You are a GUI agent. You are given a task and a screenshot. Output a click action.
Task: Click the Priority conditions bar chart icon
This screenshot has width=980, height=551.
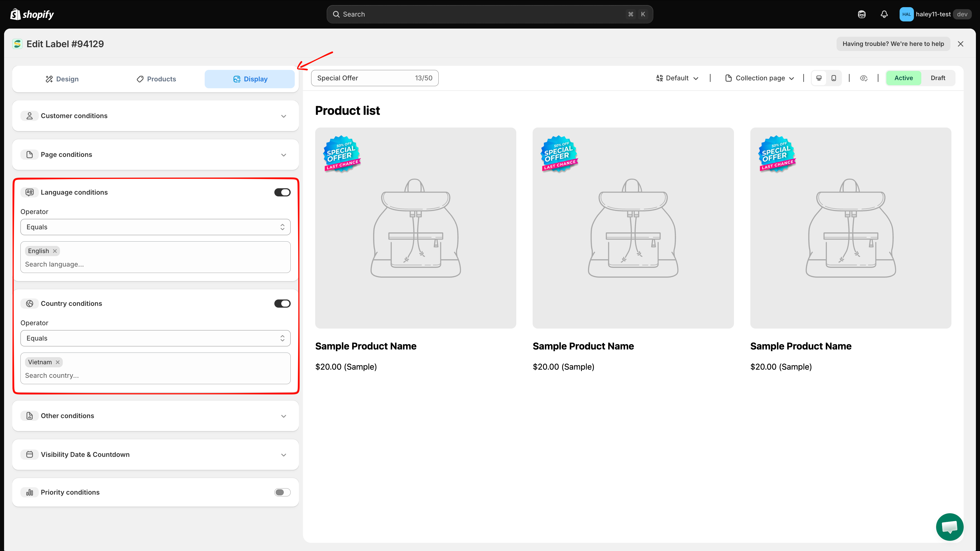click(29, 492)
